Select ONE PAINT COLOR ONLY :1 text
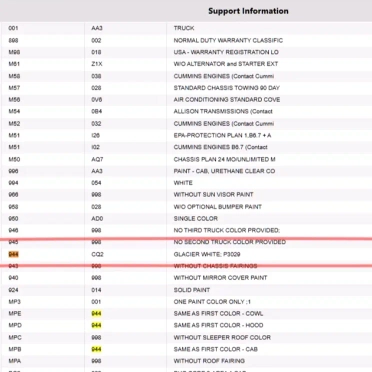The width and height of the screenshot is (372, 372). tap(212, 302)
